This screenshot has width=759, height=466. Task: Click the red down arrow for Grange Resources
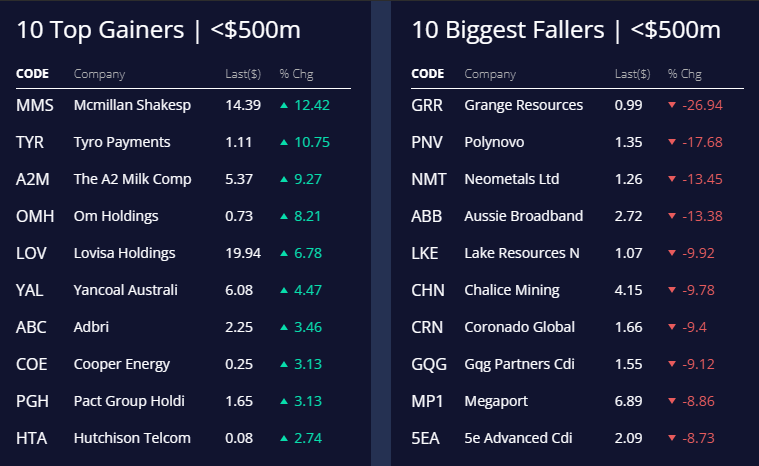pyautogui.click(x=672, y=105)
